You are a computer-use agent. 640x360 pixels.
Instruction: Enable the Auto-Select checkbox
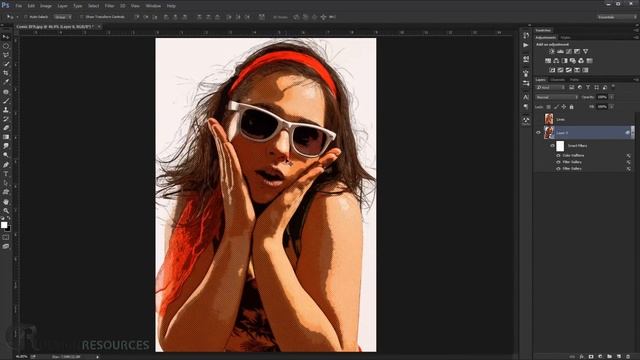tap(25, 17)
